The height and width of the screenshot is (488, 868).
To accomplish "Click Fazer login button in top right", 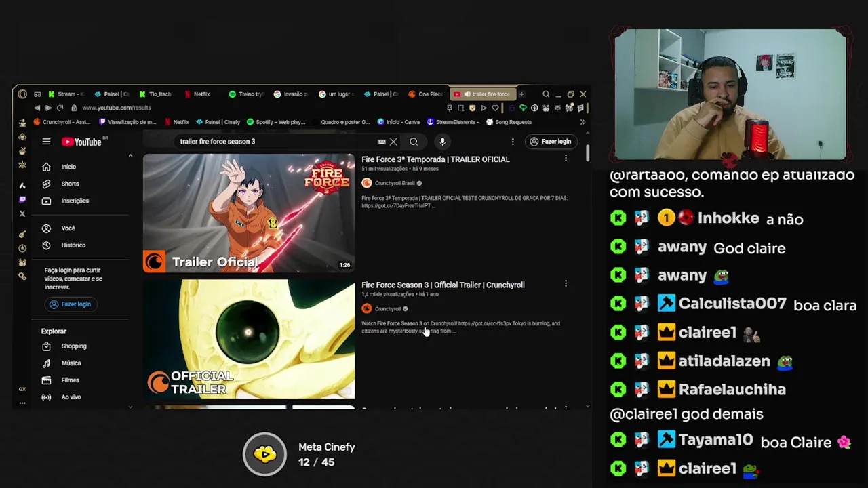I will coord(550,142).
